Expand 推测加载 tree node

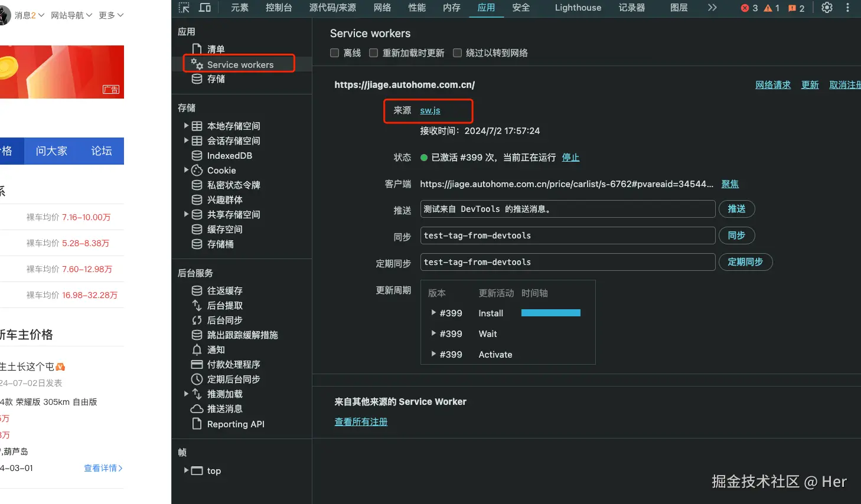pyautogui.click(x=186, y=394)
